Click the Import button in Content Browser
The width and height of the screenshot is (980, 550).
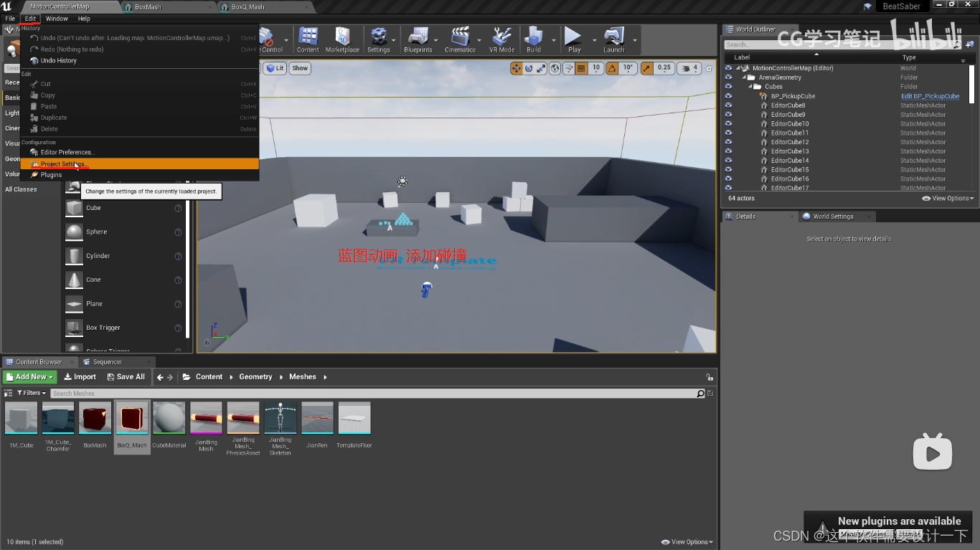click(x=80, y=376)
